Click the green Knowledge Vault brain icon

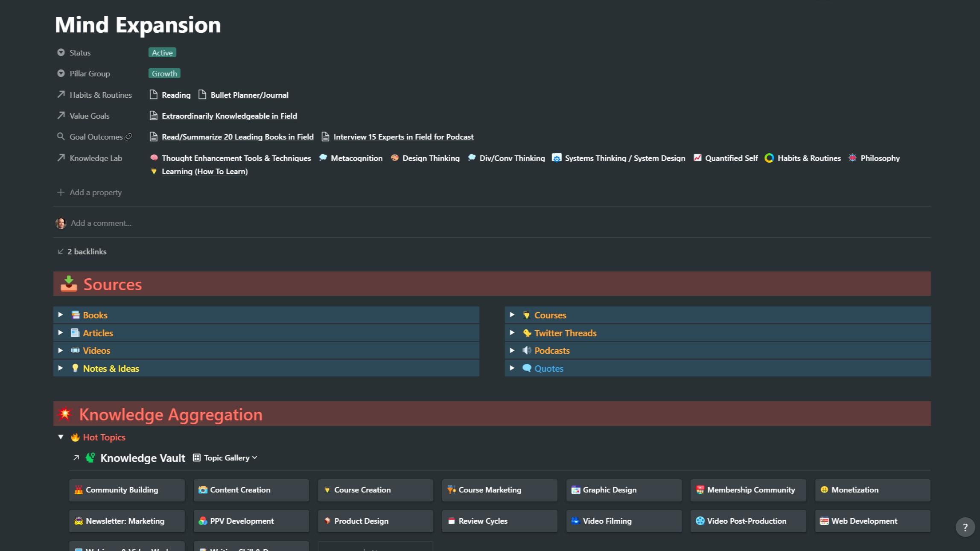[90, 458]
